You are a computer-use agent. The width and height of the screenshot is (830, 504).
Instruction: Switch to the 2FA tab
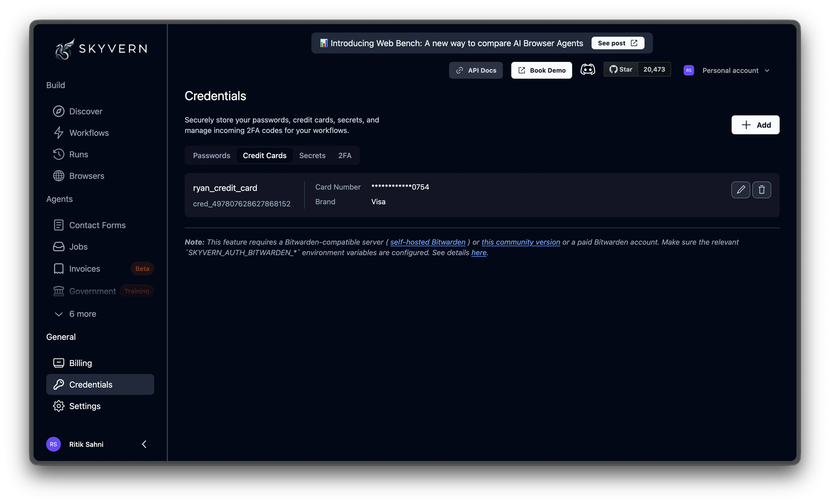coord(345,155)
